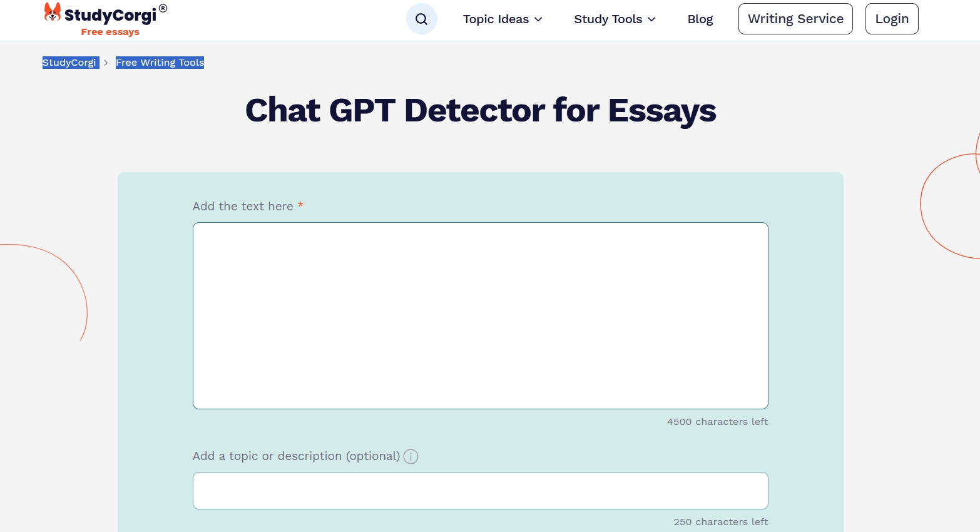Open the search magnifier icon
This screenshot has width=980, height=532.
tap(422, 19)
